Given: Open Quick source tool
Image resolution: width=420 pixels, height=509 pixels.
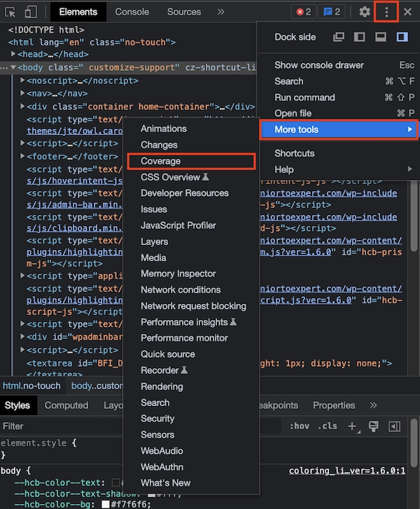Looking at the screenshot, I should pos(191,354).
